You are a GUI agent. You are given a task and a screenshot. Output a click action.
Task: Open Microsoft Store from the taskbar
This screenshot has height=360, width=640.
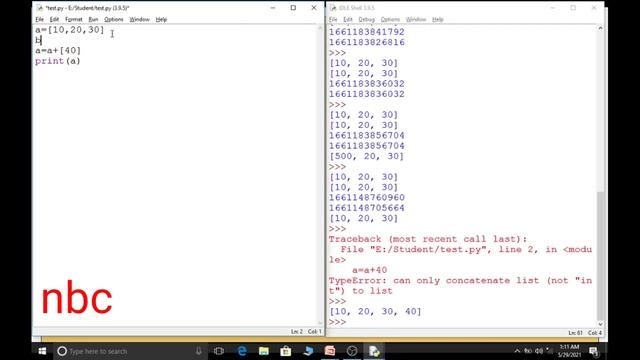coord(286,351)
